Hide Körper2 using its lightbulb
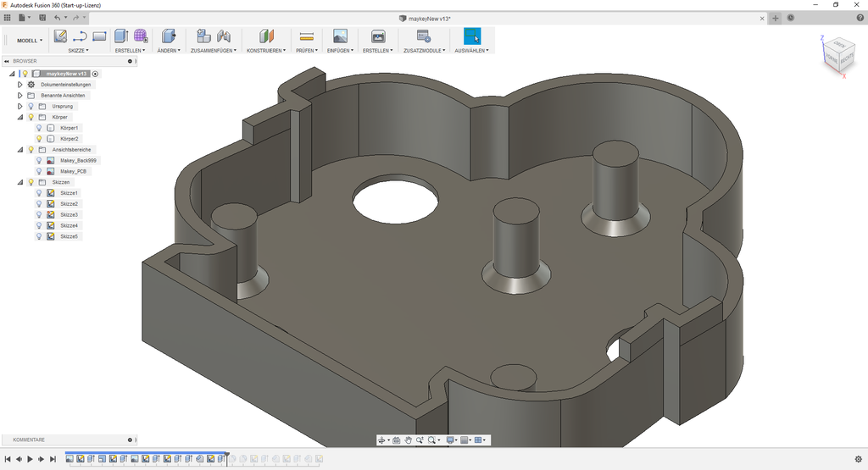 coord(39,139)
